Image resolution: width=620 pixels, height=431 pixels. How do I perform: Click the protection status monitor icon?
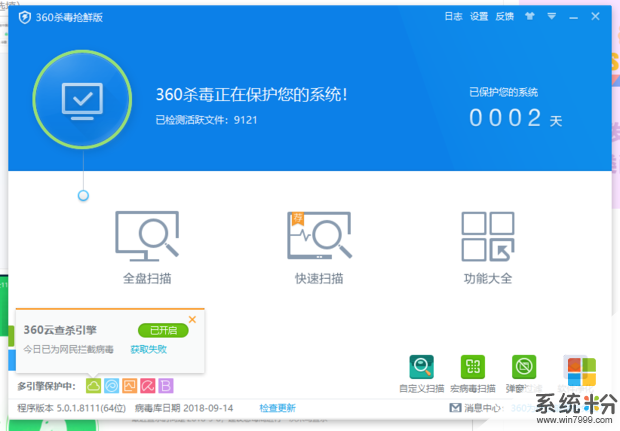82,100
